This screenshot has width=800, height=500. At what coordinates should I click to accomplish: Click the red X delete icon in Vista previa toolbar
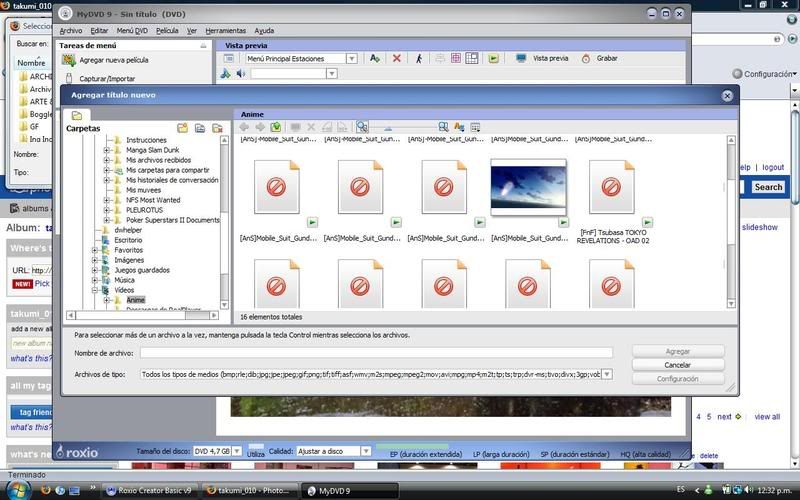click(396, 59)
